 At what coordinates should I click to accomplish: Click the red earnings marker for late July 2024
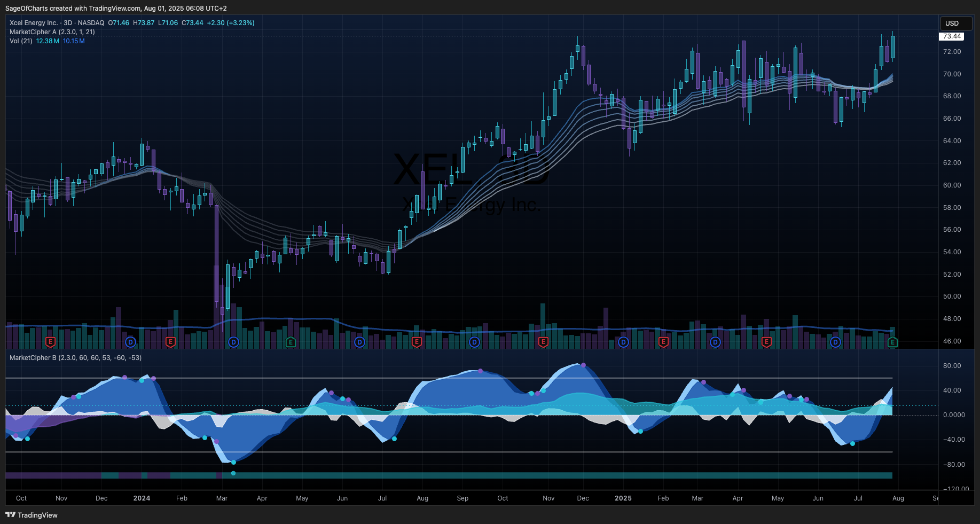click(417, 342)
